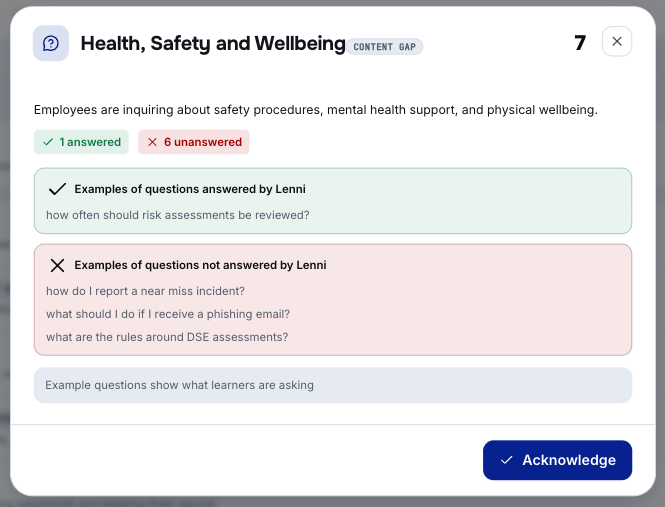Click the description about employees inquiring safety procedures

coord(316,110)
